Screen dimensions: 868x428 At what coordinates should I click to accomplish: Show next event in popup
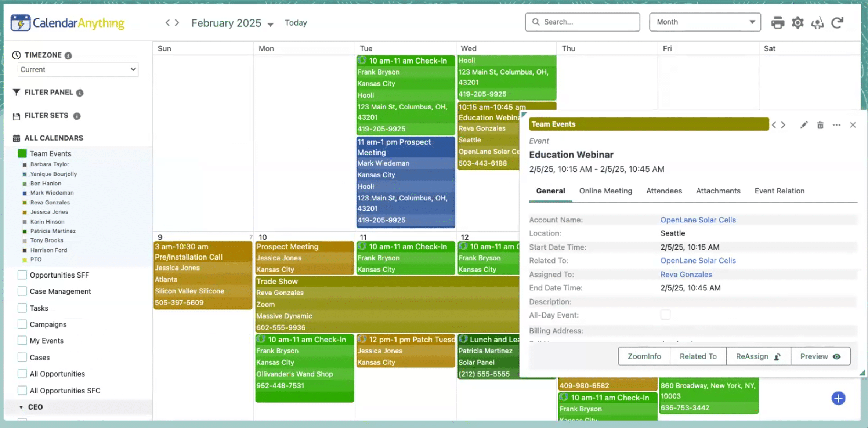[783, 125]
